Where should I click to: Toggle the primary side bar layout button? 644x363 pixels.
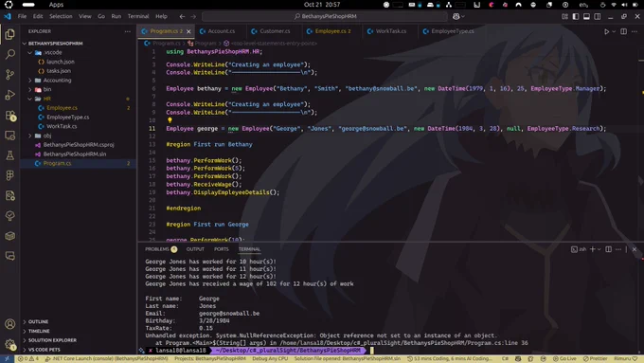576,16
